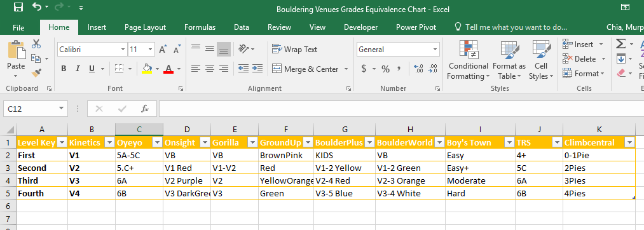Open the Calibri font name dropdown

pos(123,50)
